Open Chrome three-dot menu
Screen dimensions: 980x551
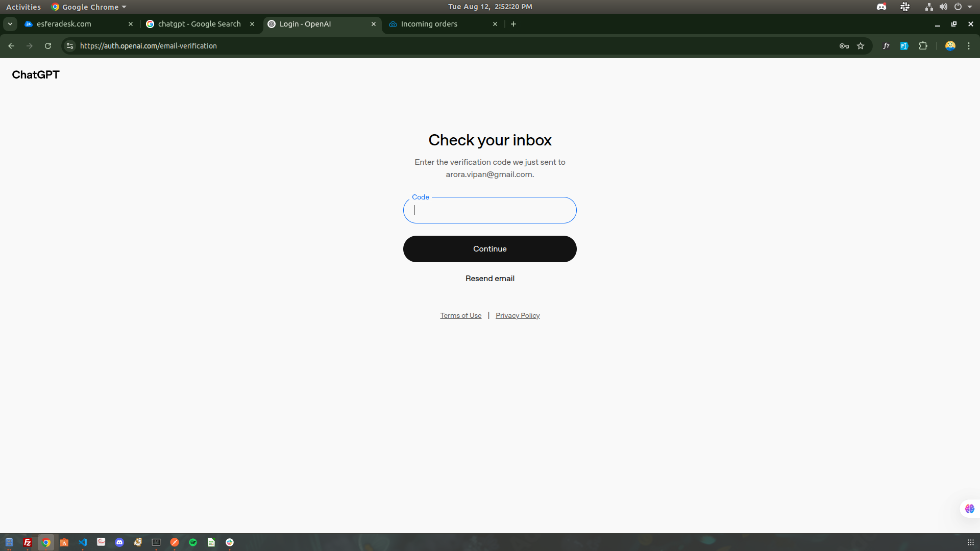click(x=969, y=46)
